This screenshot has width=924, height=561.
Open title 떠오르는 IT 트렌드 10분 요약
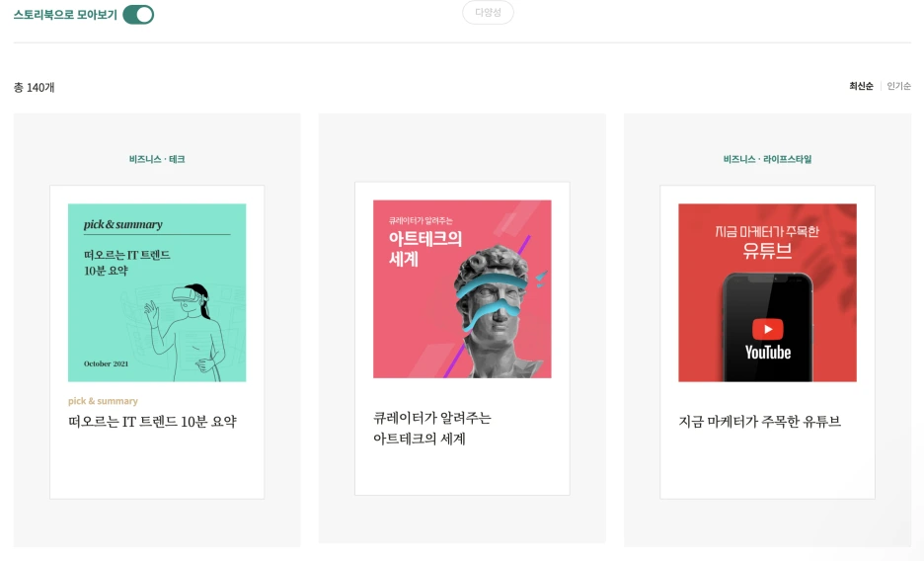tap(152, 422)
